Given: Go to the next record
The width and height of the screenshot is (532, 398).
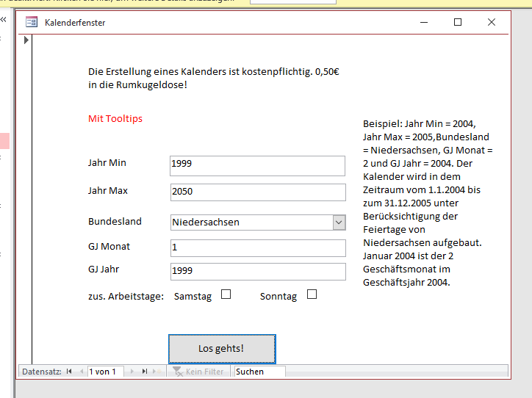Looking at the screenshot, I should [132, 372].
